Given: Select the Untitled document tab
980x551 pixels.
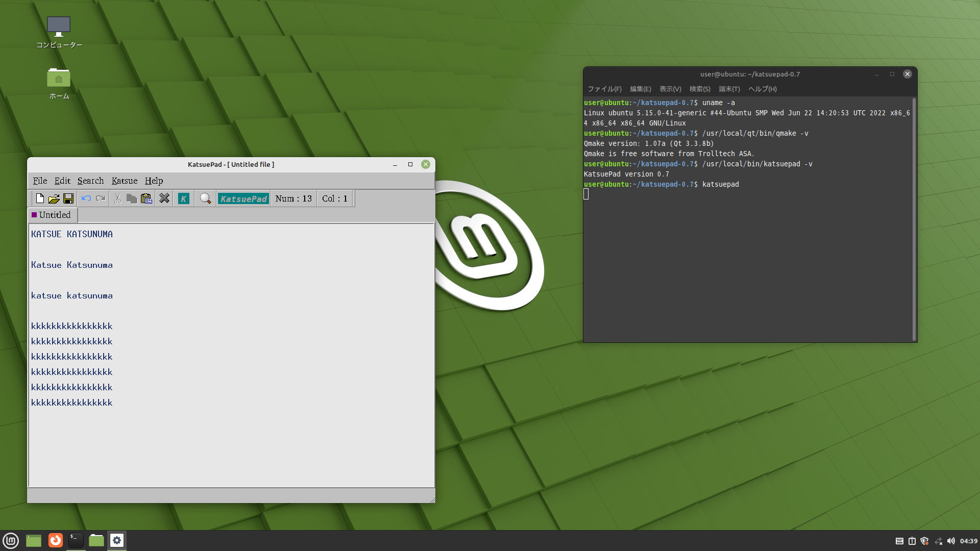Looking at the screenshot, I should click(x=53, y=215).
